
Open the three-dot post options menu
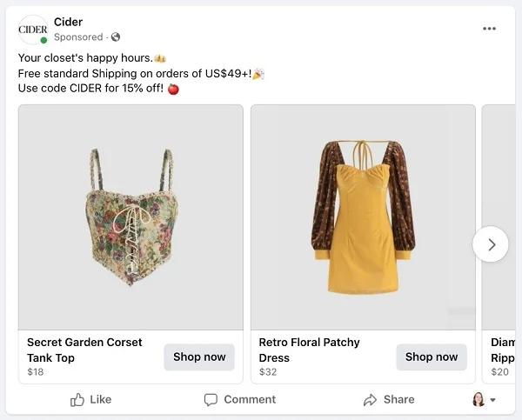[489, 29]
